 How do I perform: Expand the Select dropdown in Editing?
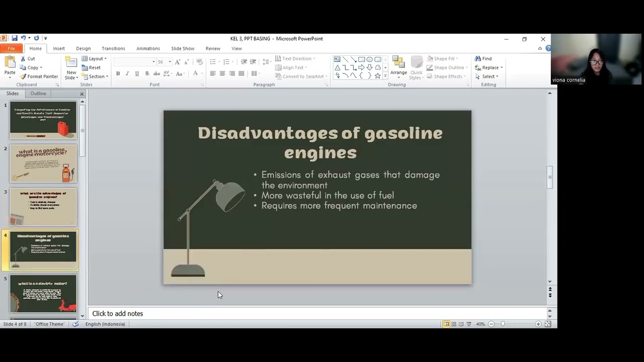pyautogui.click(x=487, y=76)
